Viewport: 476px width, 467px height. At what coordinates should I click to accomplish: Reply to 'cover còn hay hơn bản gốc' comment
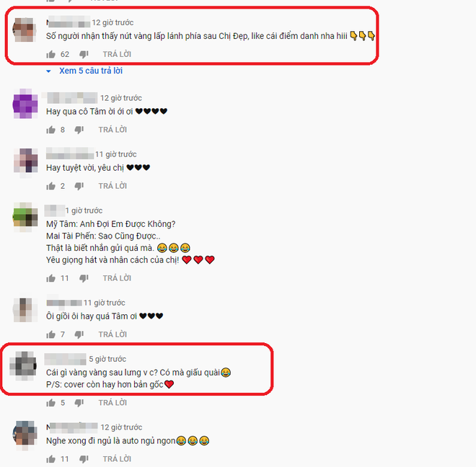(113, 403)
